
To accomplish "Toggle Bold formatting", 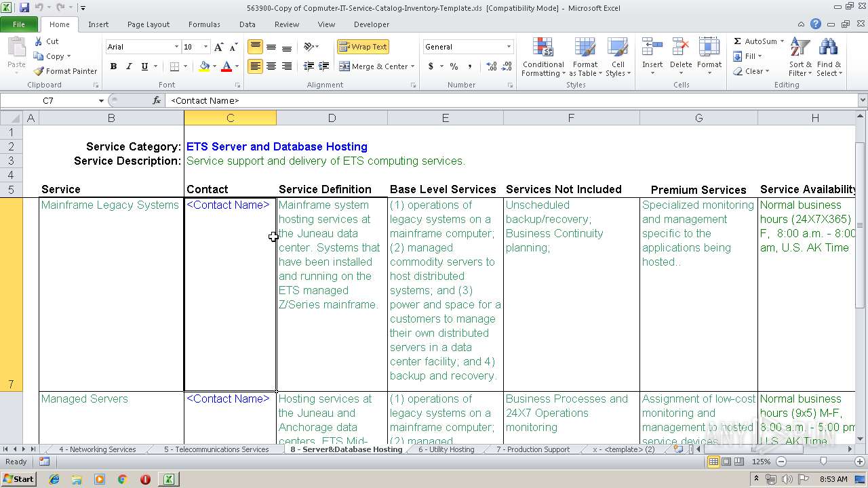I will pyautogui.click(x=113, y=66).
